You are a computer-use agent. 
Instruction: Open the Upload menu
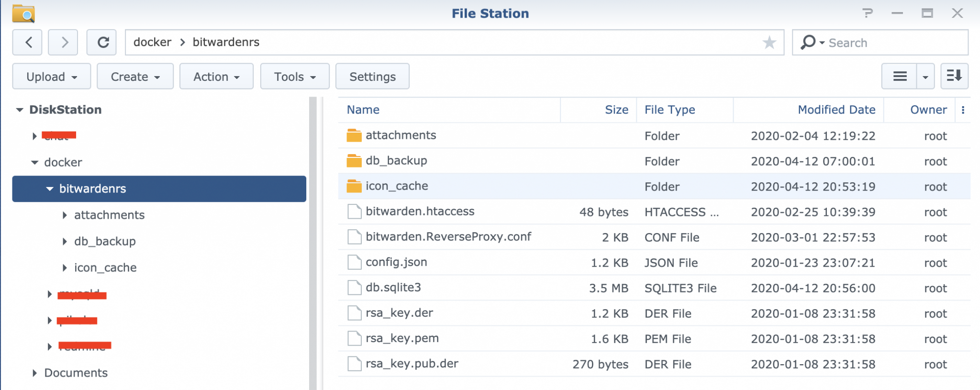tap(52, 77)
